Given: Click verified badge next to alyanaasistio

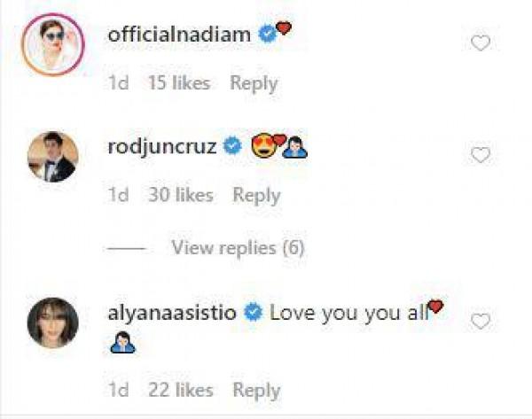Looking at the screenshot, I should [x=252, y=312].
